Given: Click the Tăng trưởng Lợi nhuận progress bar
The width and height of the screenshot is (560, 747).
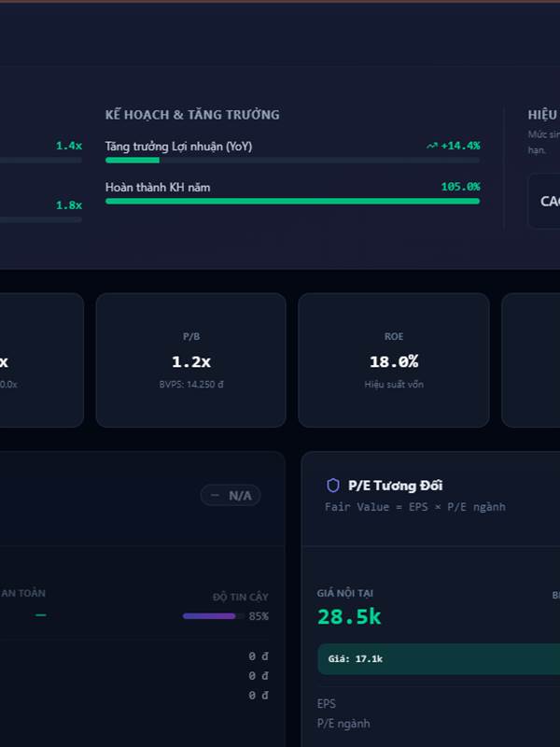Looking at the screenshot, I should (x=292, y=160).
